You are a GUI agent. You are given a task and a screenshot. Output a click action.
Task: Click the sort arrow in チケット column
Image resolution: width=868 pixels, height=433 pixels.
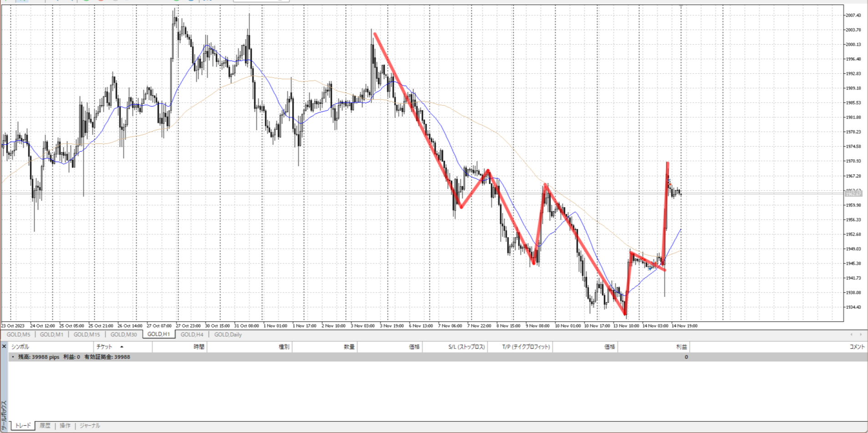(122, 347)
